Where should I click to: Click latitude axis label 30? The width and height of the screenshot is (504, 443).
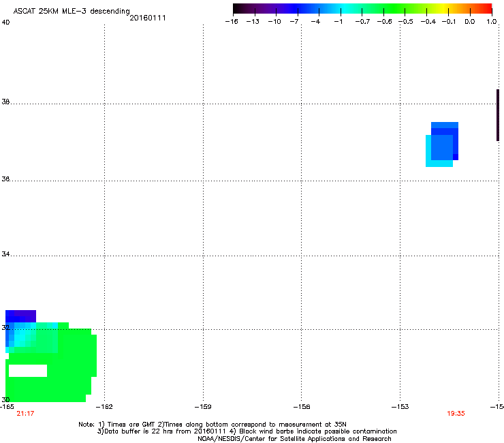coord(5,399)
